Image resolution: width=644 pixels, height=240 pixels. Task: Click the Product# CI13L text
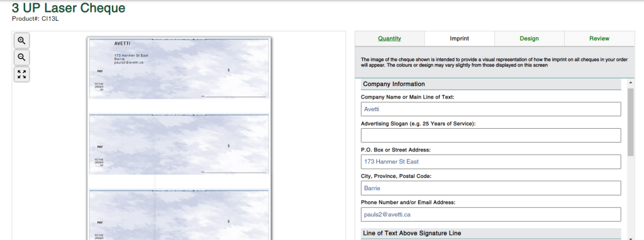click(x=35, y=18)
